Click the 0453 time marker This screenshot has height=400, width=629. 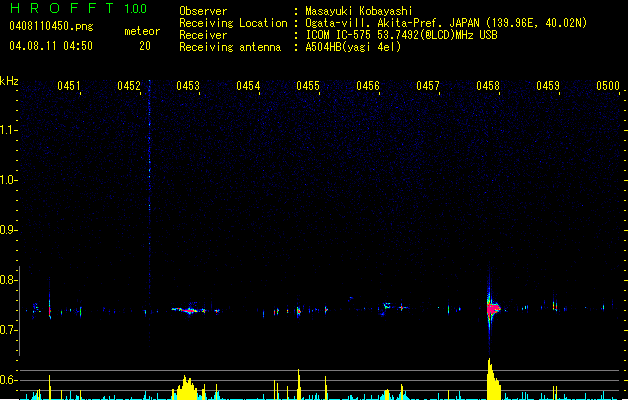188,86
